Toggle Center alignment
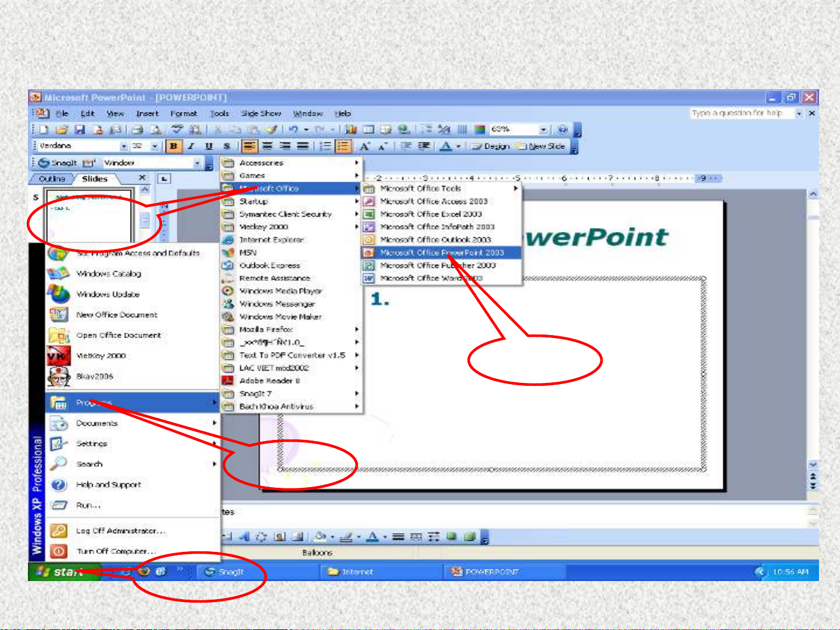The height and width of the screenshot is (630, 840). point(267,146)
